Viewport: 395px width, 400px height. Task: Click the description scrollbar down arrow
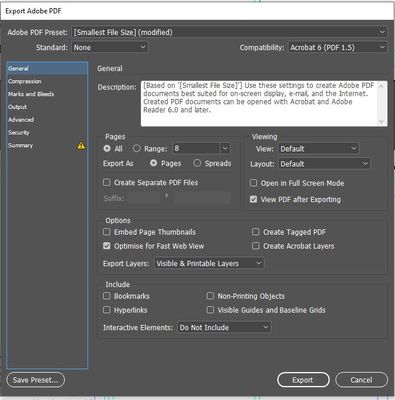pos(382,122)
